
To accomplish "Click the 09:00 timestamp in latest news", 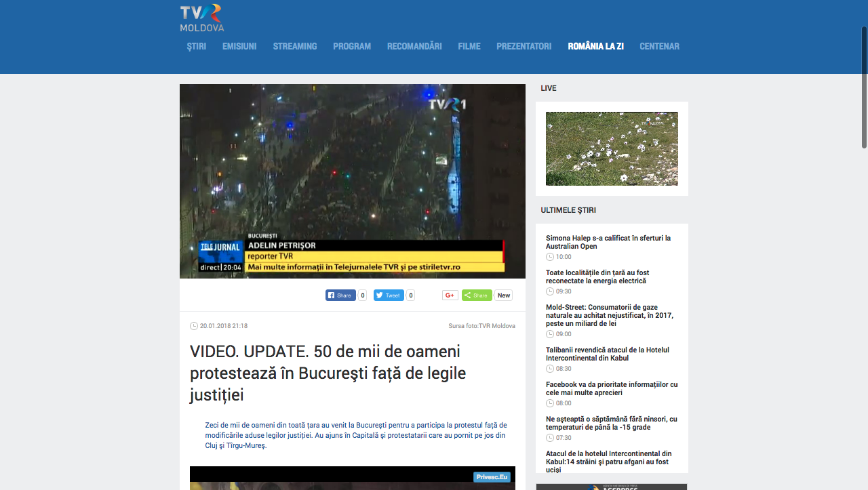I will (x=564, y=334).
